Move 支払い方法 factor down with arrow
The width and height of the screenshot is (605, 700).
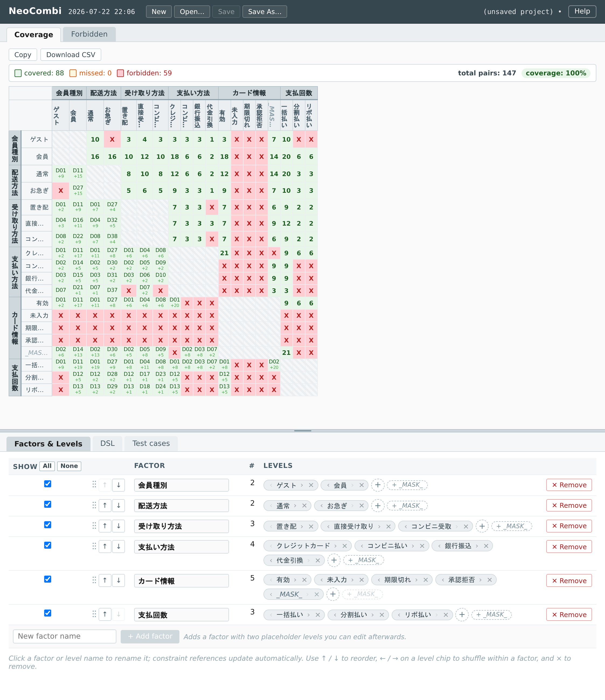tap(118, 547)
